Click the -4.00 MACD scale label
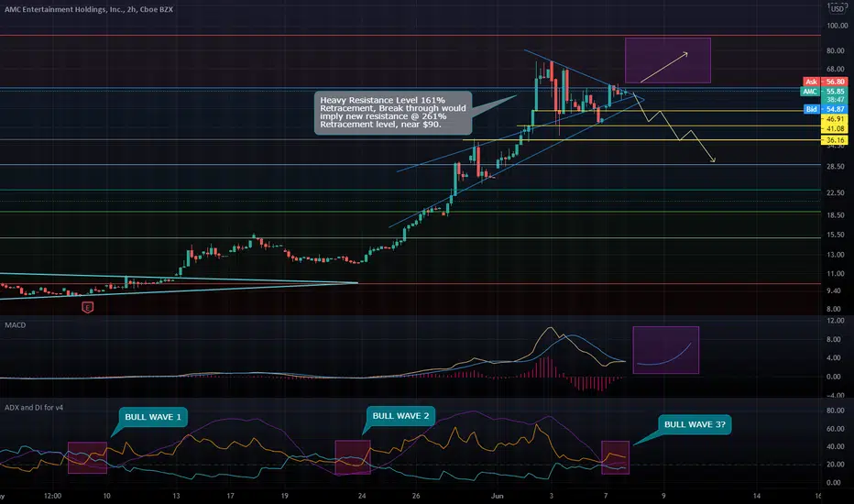 tap(836, 395)
